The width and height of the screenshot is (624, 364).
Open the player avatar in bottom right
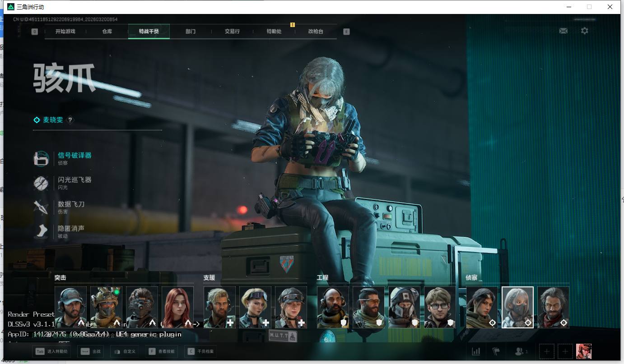[583, 351]
